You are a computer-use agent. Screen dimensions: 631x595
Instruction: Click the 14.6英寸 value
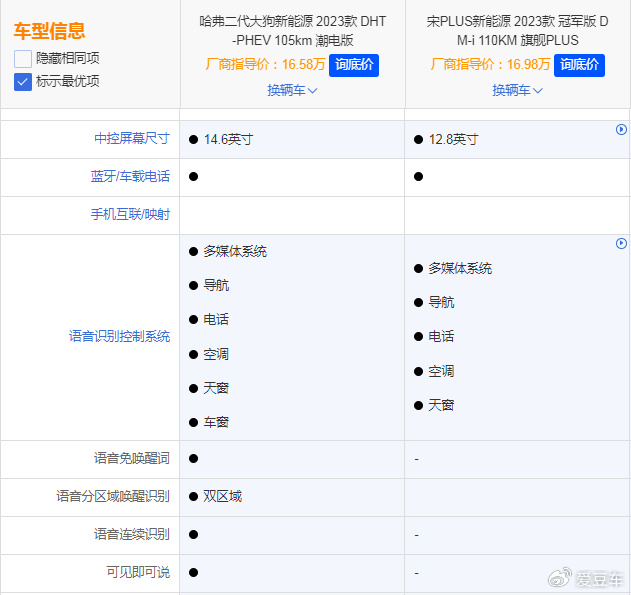coord(228,140)
